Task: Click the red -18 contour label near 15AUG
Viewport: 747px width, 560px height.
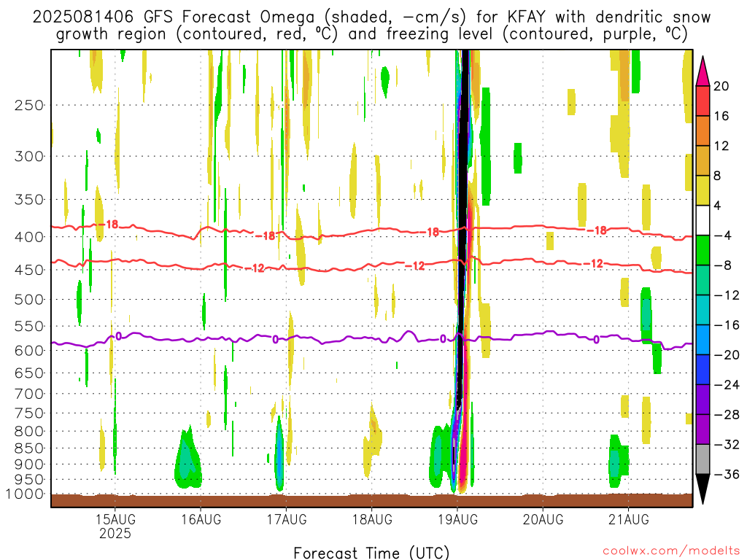Action: (x=108, y=224)
